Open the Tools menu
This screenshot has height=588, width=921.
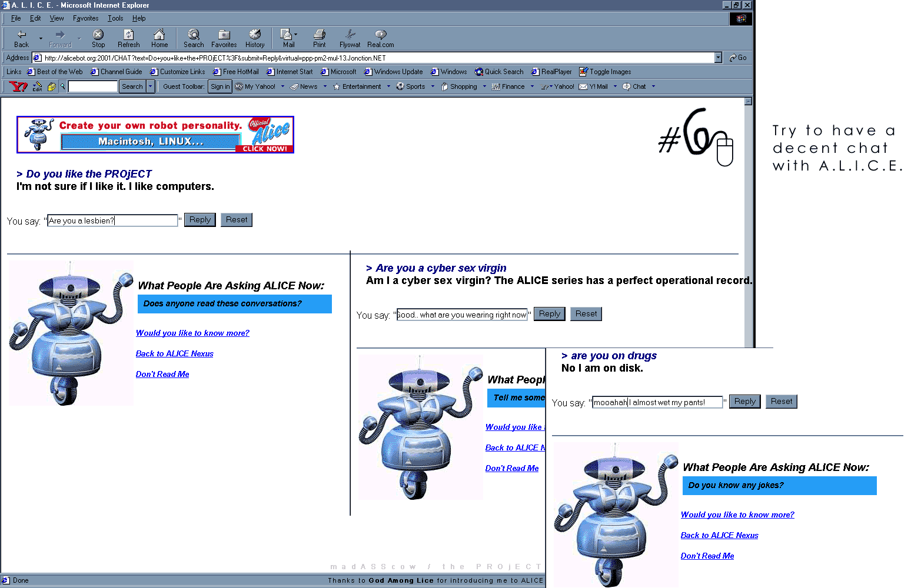[115, 18]
